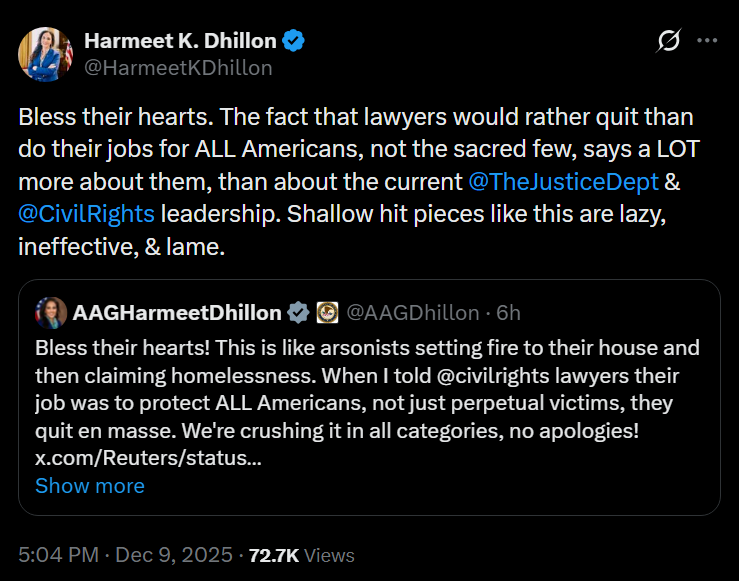Open the @CivilRights mention link
Image resolution: width=739 pixels, height=581 pixels.
pos(84,215)
